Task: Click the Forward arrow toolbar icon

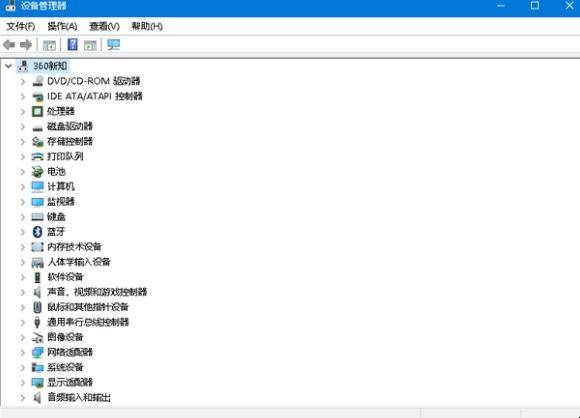Action: 26,45
